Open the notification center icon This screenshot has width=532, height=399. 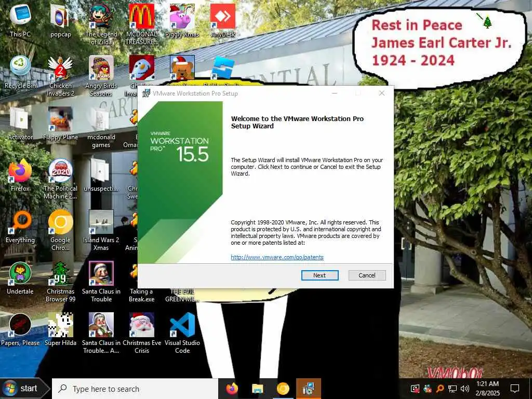click(515, 389)
